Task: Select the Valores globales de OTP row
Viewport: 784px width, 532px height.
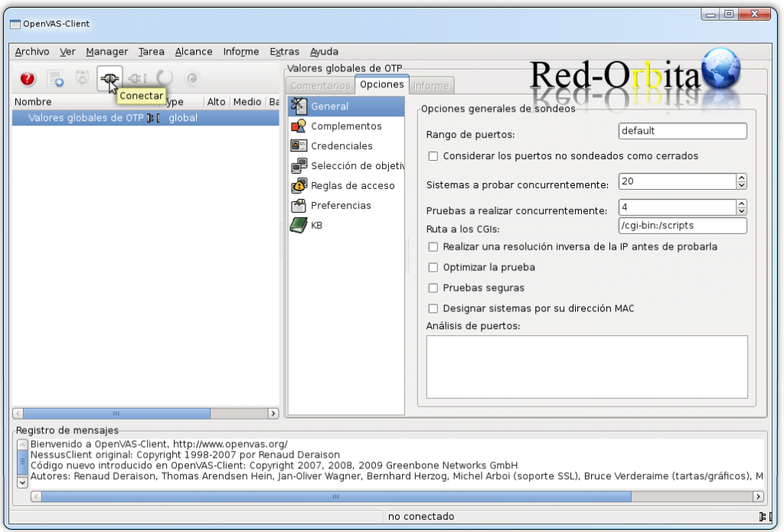Action: click(x=145, y=118)
